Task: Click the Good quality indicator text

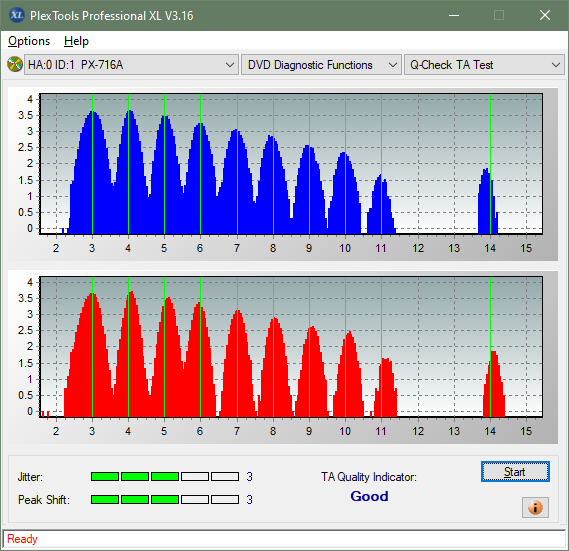Action: [x=369, y=496]
